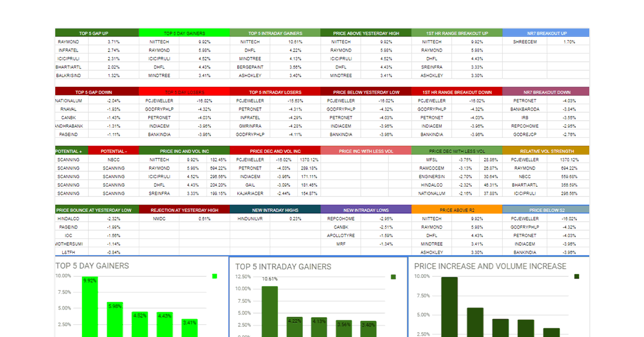The width and height of the screenshot is (644, 337).
Task: Select the NR7 BREAKOUT UP header cell
Action: click(546, 33)
